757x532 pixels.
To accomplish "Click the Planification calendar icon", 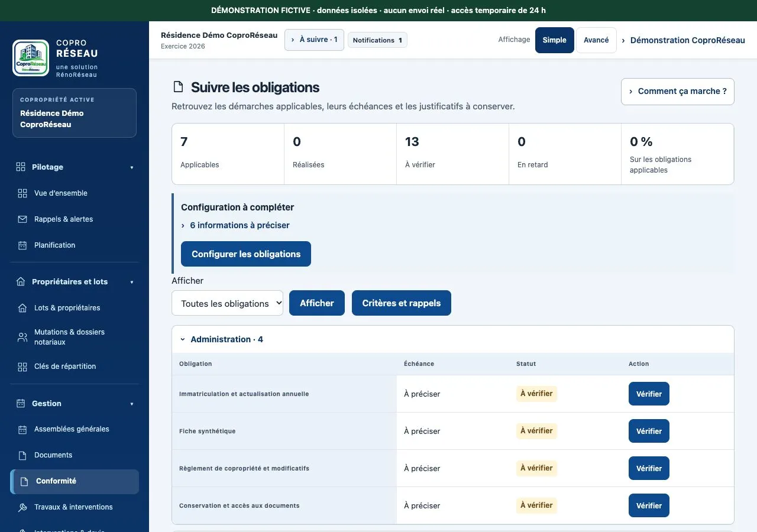I will click(22, 245).
